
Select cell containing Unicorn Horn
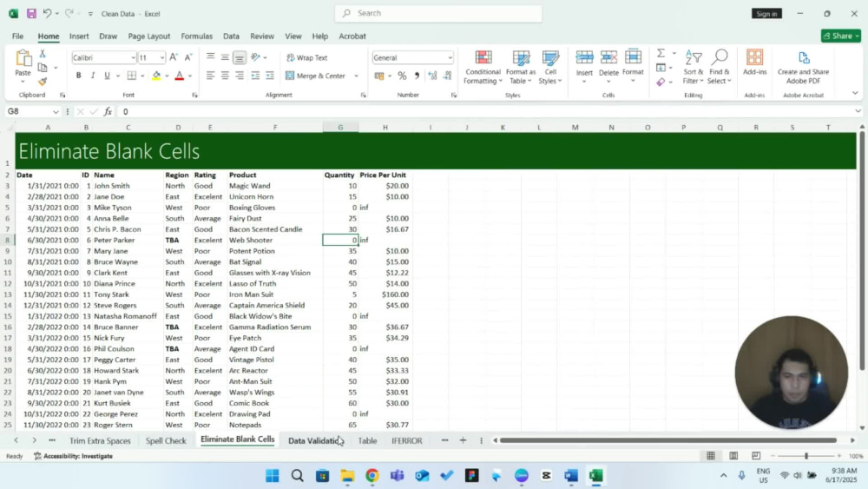(x=274, y=196)
